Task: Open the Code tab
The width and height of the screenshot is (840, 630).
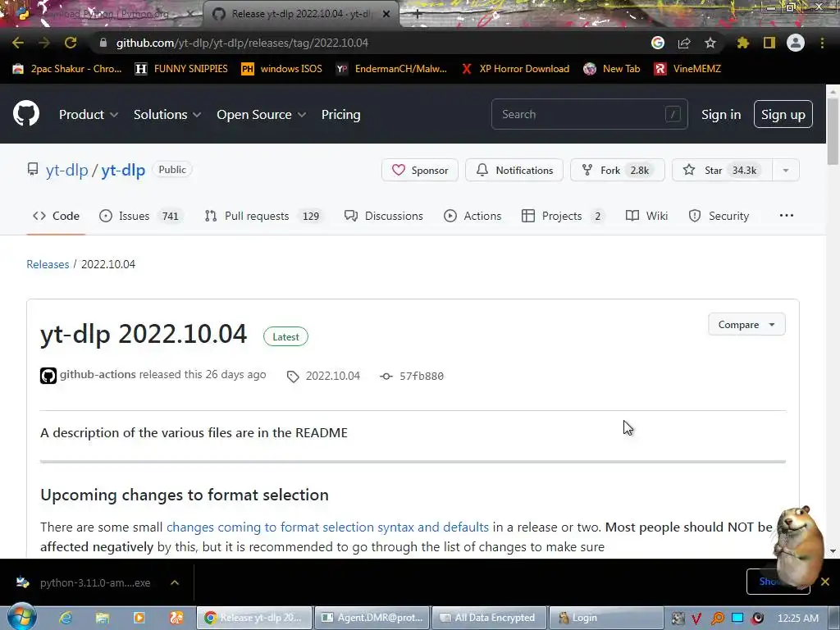Action: 56,216
